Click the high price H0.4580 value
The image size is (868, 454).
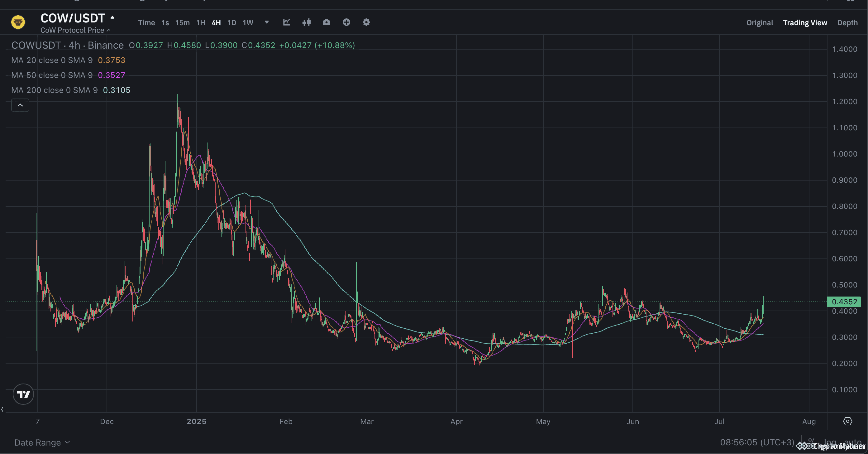(184, 45)
